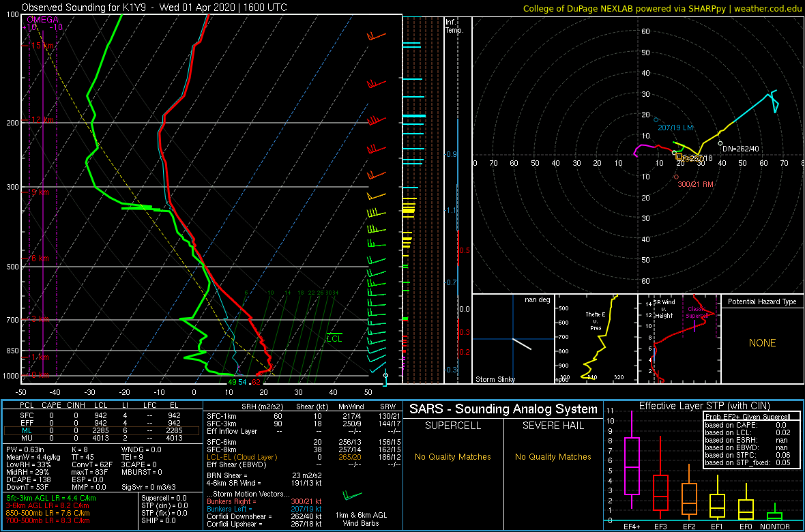Click the SEVERE HAIL column heading

click(x=553, y=426)
